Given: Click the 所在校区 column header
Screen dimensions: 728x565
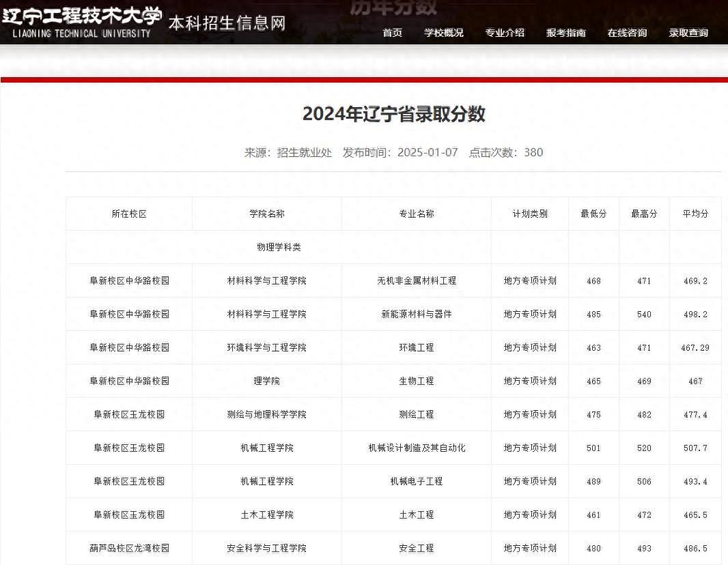Looking at the screenshot, I should [129, 214].
